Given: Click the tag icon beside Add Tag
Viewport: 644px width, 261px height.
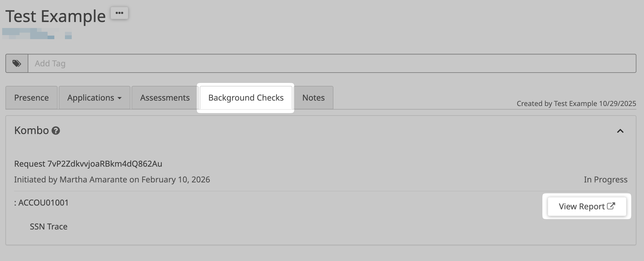Looking at the screenshot, I should (x=17, y=63).
